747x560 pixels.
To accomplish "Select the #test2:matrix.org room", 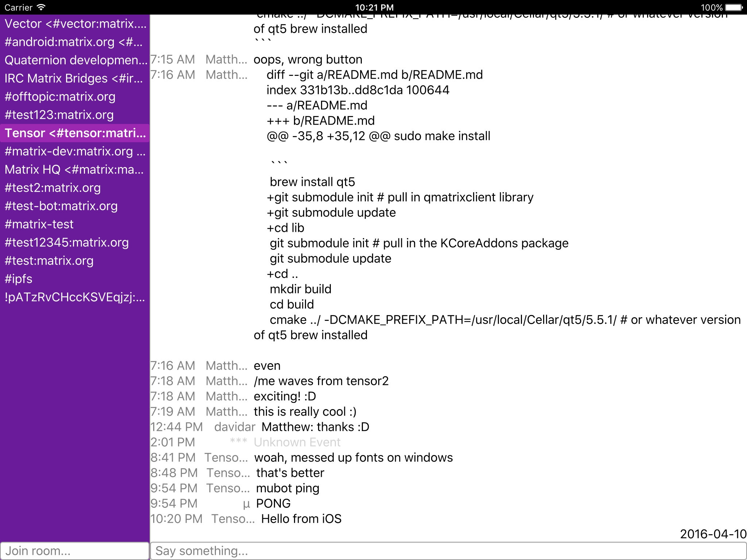I will 53,188.
